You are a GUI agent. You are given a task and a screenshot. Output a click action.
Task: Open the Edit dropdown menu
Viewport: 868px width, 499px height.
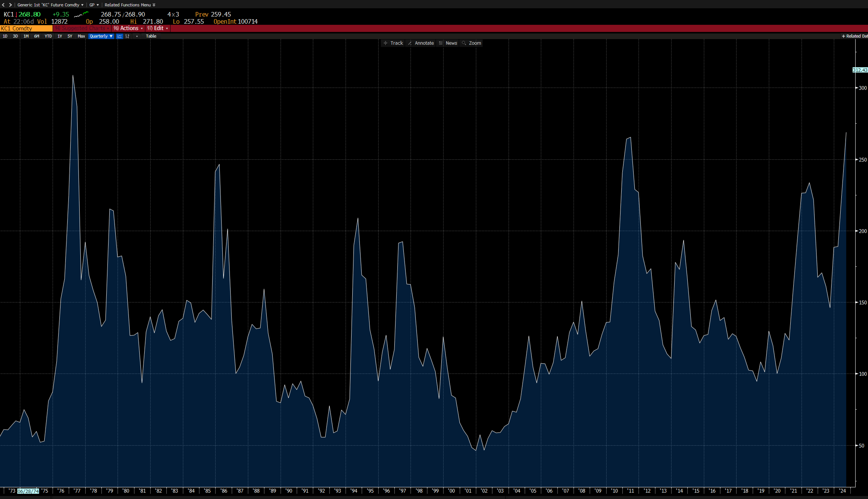pyautogui.click(x=158, y=28)
